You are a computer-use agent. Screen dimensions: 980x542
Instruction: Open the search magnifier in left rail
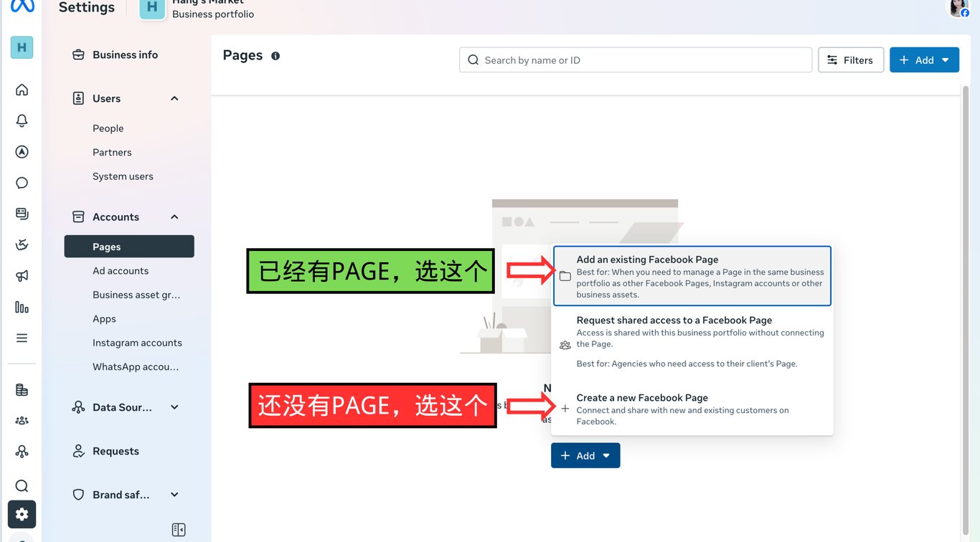coord(22,485)
